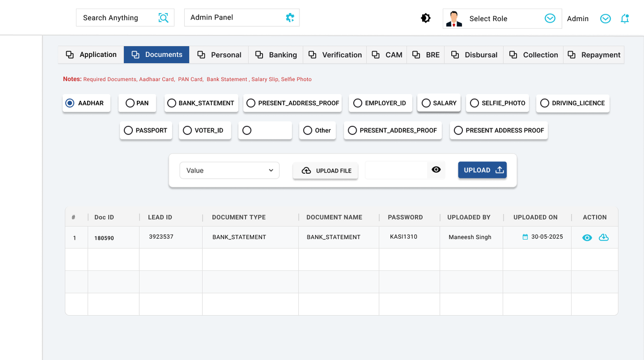
Task: Switch to the Banking tab
Action: [x=276, y=55]
